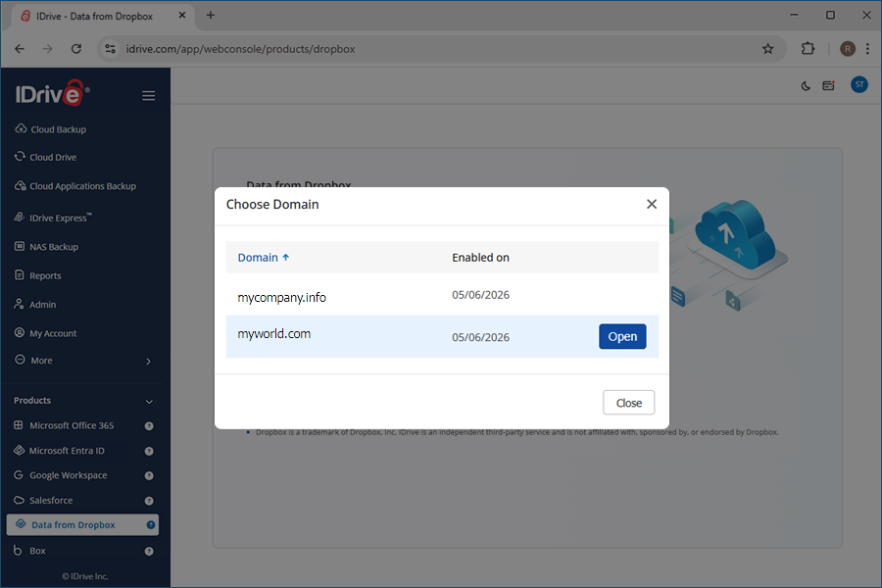
Task: Click help icon next to Data from Dropbox
Action: coord(151,525)
